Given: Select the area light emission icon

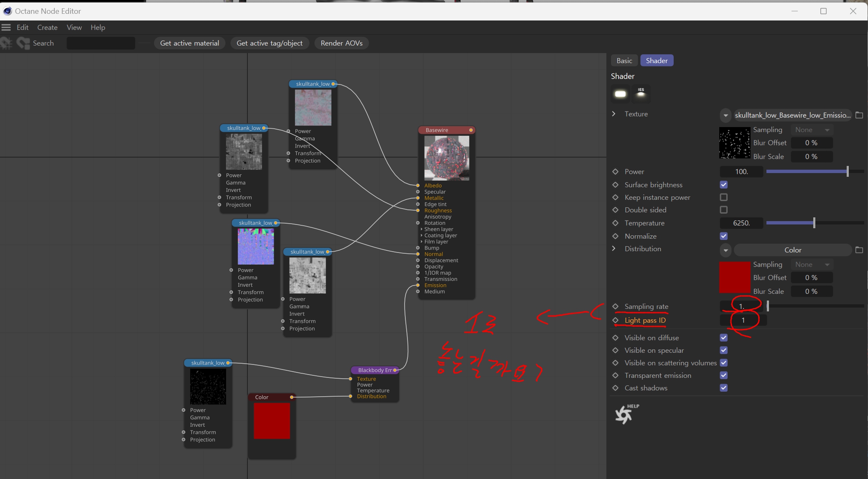Looking at the screenshot, I should [620, 94].
